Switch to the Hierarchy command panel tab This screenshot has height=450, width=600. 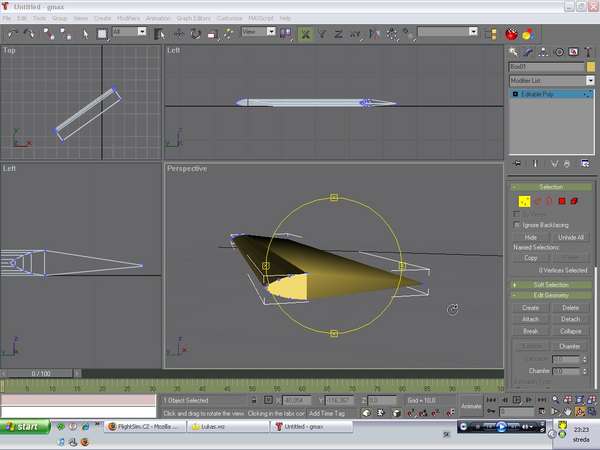543,52
